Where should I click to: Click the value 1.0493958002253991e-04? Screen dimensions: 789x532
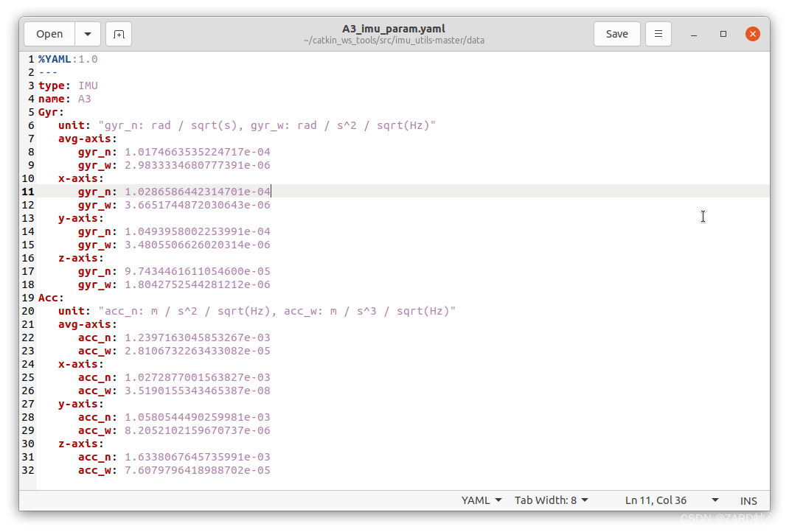click(198, 231)
